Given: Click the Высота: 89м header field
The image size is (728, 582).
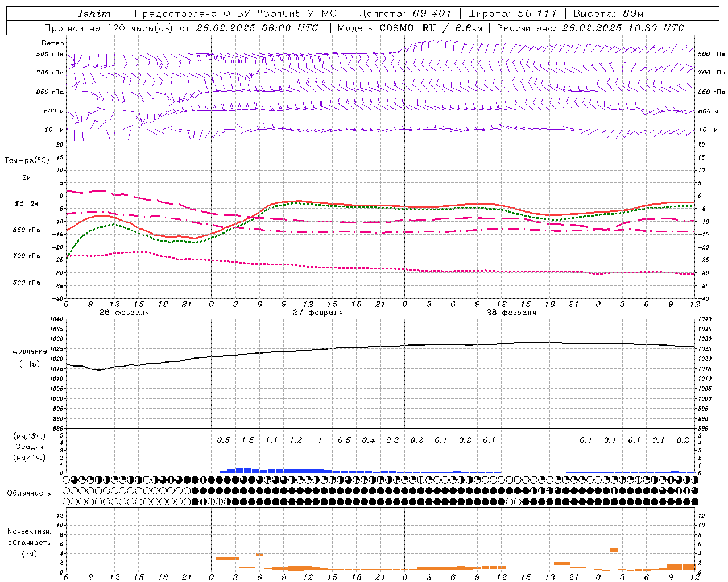Looking at the screenshot, I should click(x=609, y=14).
